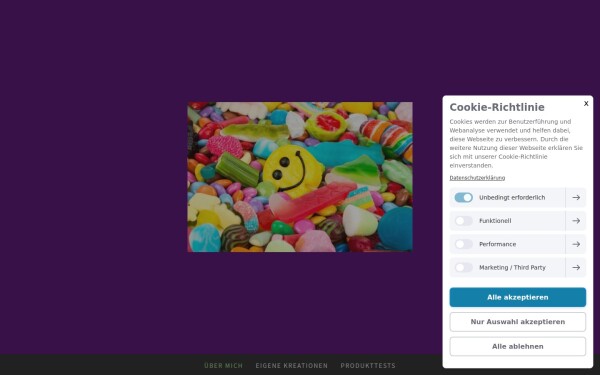The height and width of the screenshot is (375, 600).
Task: Reject all cookies with Alle ablehnen
Action: pyautogui.click(x=517, y=346)
